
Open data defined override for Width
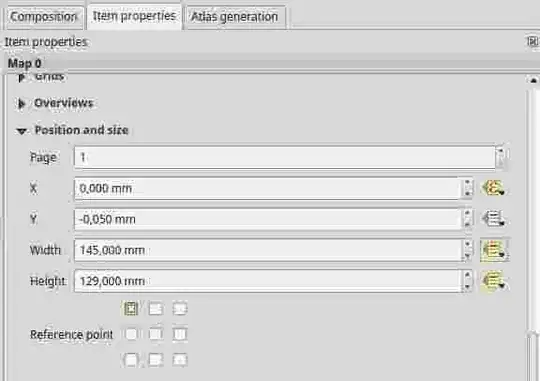coord(494,250)
